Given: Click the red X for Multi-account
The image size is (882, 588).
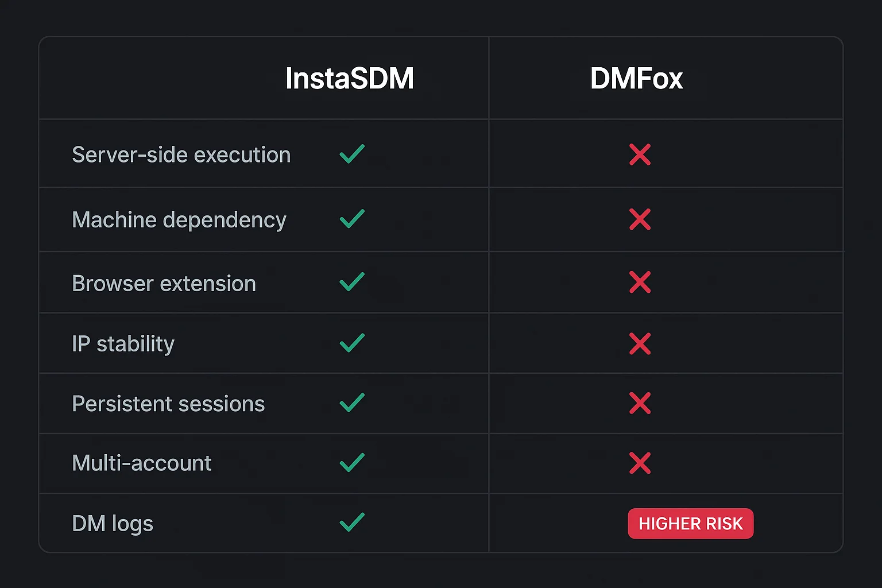Looking at the screenshot, I should tap(640, 463).
